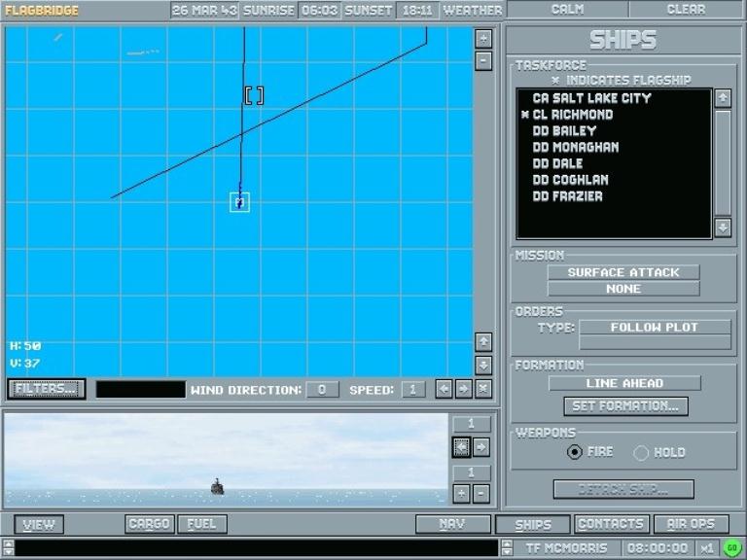747x560 pixels.
Task: Open the Line Ahead formation selector
Action: pyautogui.click(x=623, y=383)
